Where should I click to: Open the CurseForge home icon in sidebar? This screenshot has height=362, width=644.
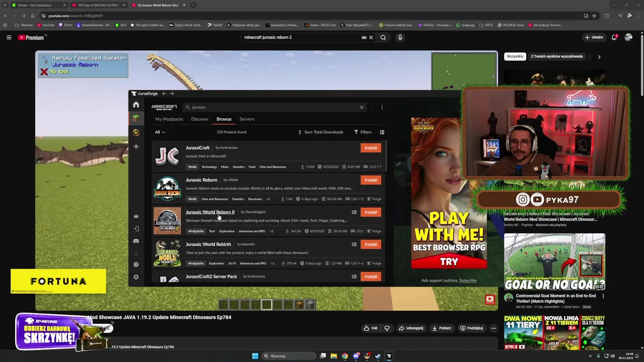(x=136, y=105)
